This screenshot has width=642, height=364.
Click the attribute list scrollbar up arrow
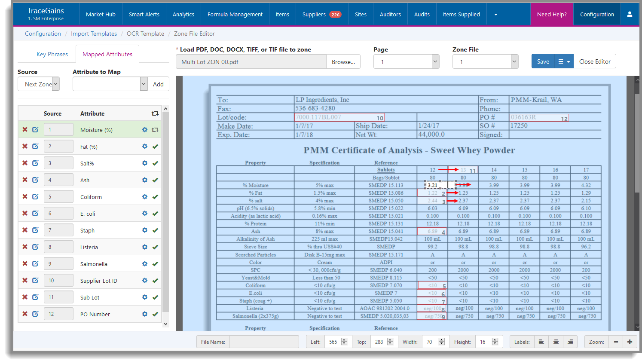[x=165, y=109]
